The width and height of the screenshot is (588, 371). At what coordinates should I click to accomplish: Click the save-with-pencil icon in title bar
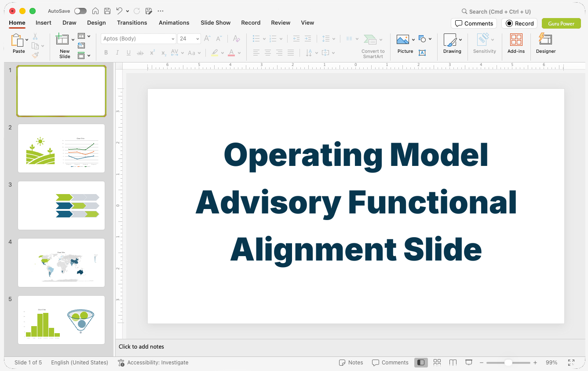coord(149,11)
